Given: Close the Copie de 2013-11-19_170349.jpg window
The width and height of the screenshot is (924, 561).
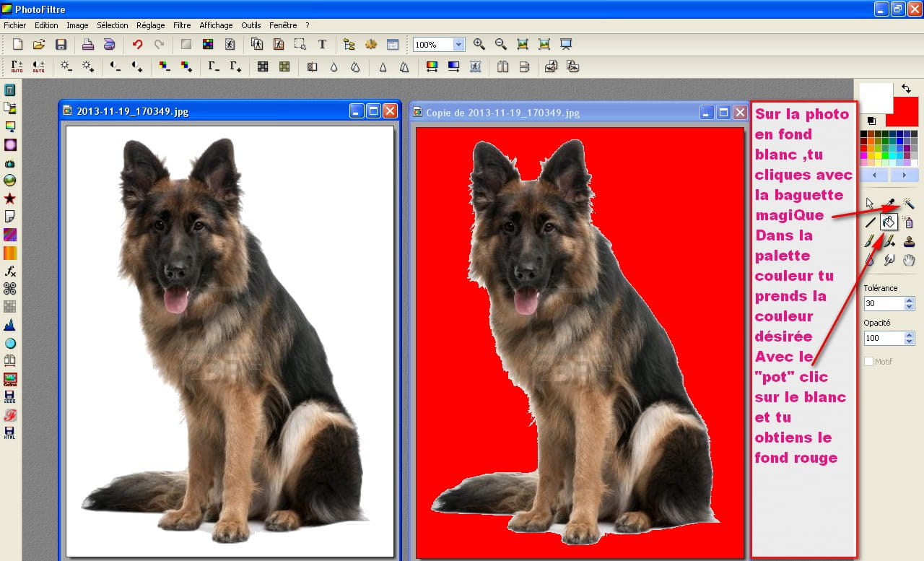Looking at the screenshot, I should pyautogui.click(x=740, y=113).
